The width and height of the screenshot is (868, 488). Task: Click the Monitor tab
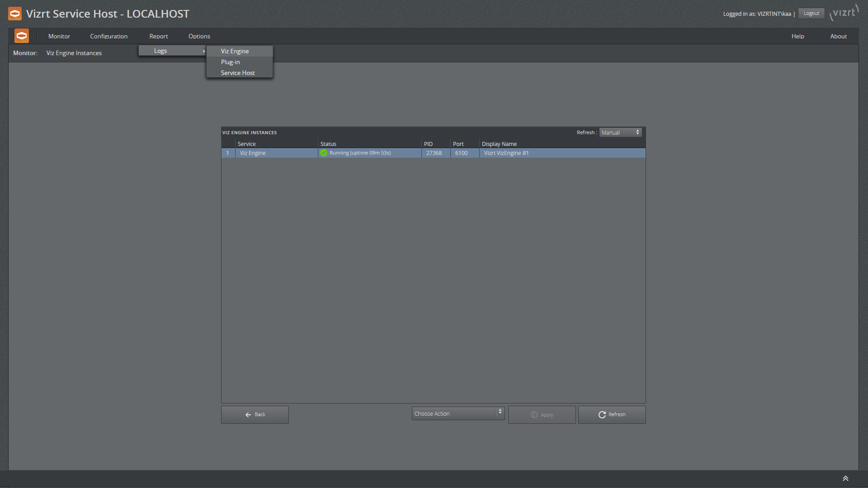point(60,36)
